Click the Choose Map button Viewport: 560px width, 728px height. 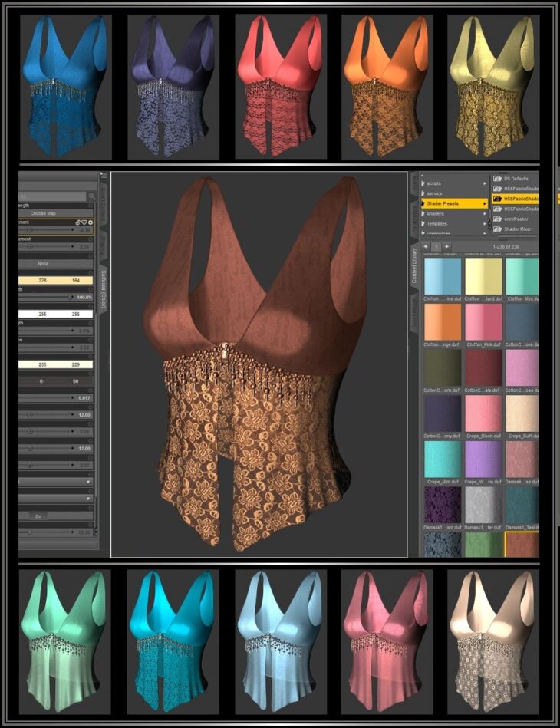coord(43,213)
